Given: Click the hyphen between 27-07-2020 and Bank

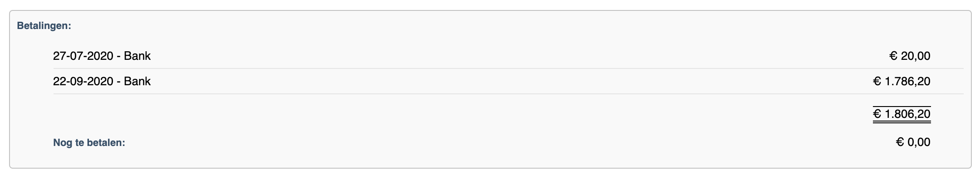Looking at the screenshot, I should 119,57.
